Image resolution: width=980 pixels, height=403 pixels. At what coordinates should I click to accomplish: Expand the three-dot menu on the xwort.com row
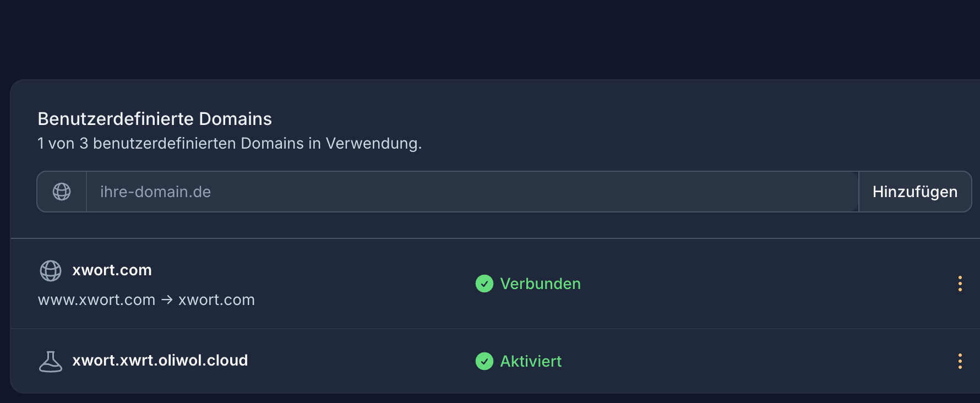coord(960,284)
